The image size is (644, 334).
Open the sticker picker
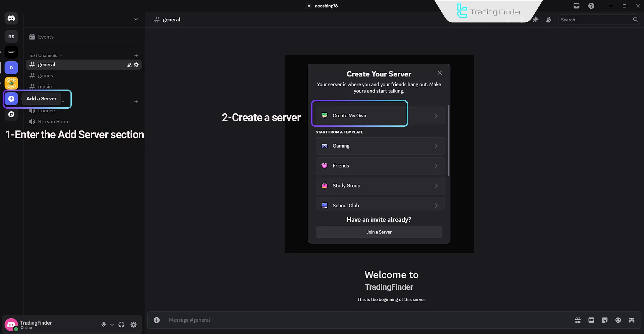[x=604, y=320]
